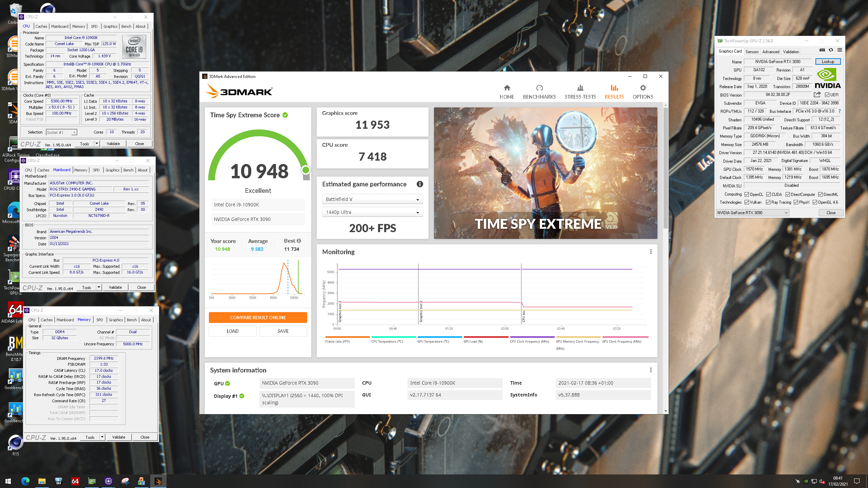Switch to the Advanced tab in GPU-Z
The height and width of the screenshot is (488, 868).
coord(771,52)
